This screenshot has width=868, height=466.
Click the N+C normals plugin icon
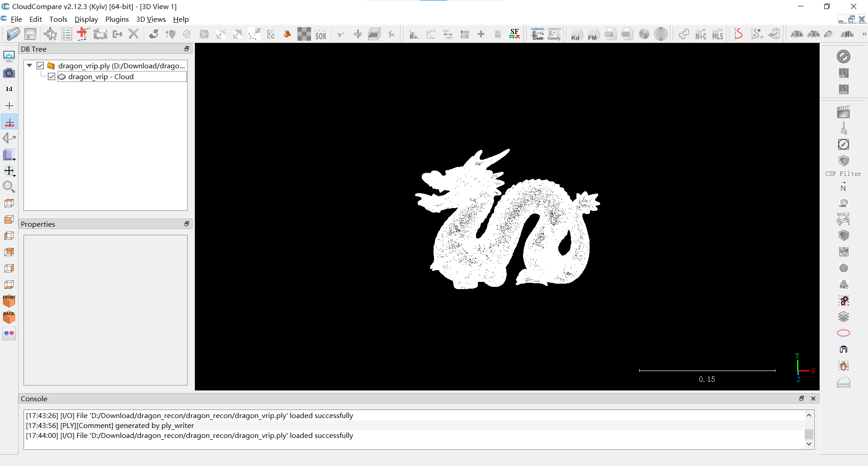pos(701,34)
